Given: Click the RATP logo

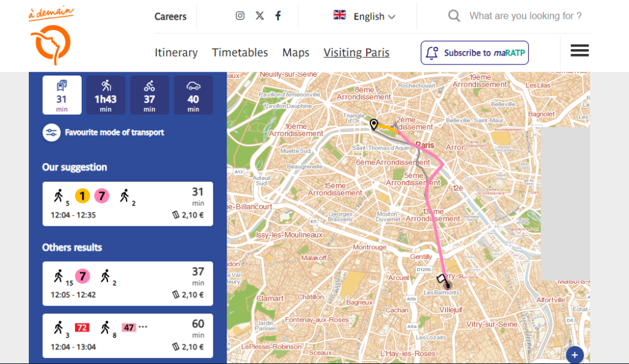Looking at the screenshot, I should point(50,37).
